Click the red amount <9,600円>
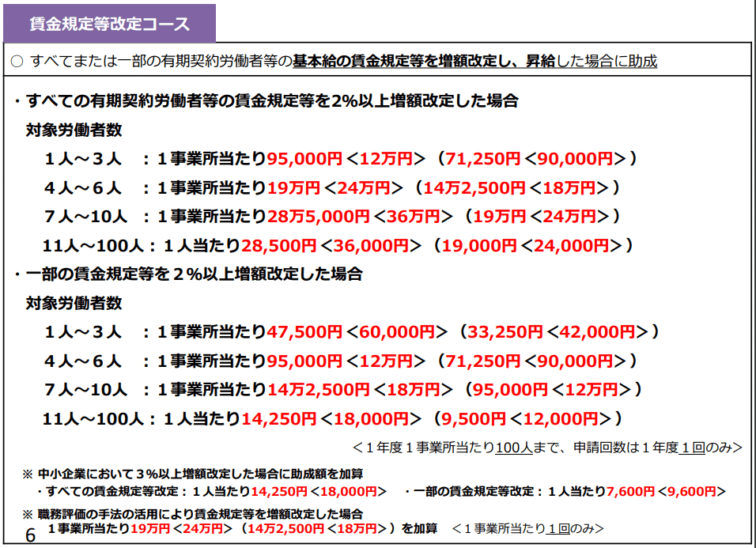 point(691,492)
